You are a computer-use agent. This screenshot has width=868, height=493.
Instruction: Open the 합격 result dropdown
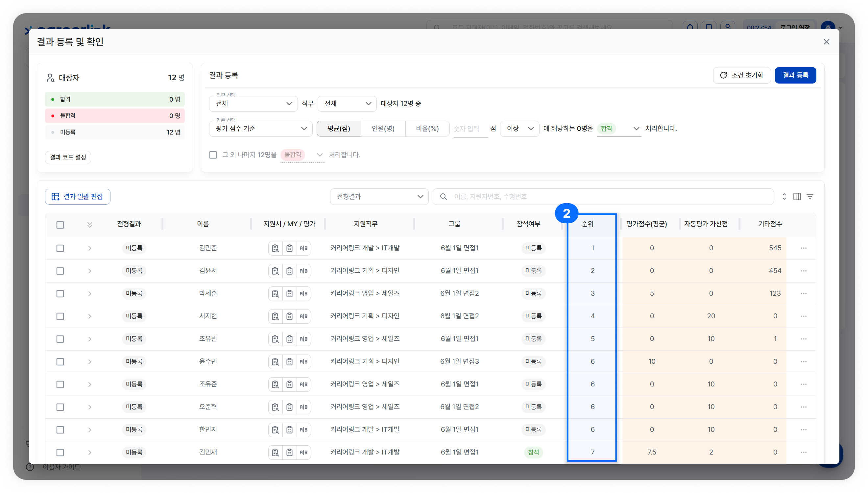pos(619,129)
